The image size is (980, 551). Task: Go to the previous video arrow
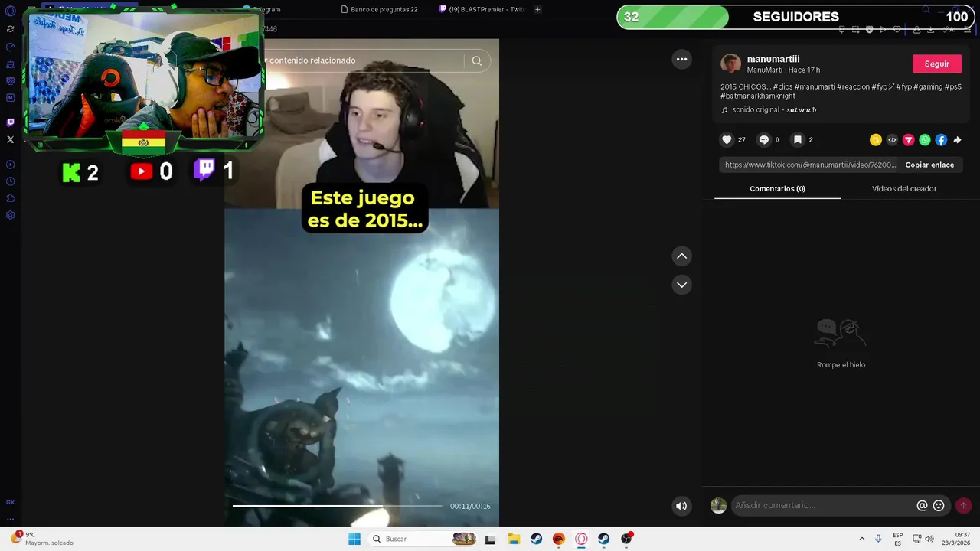click(x=681, y=256)
